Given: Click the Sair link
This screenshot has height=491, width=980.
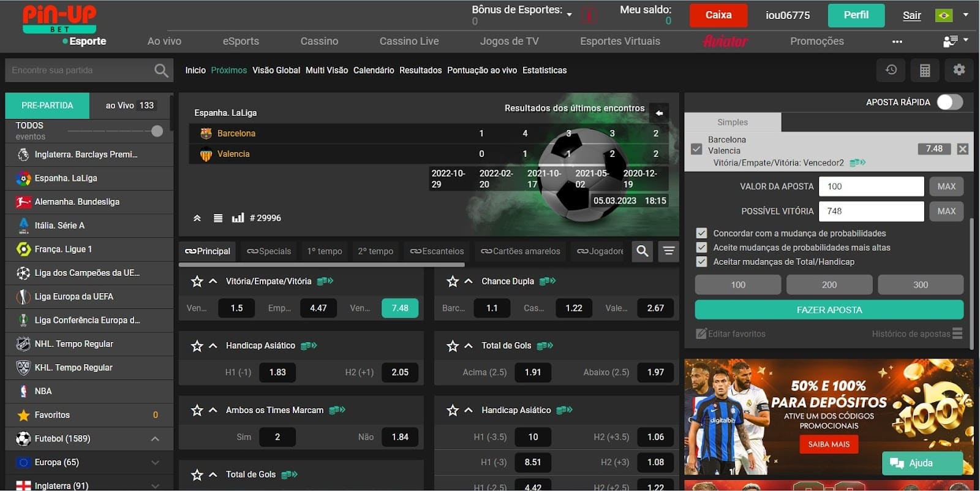Looking at the screenshot, I should click(x=912, y=16).
